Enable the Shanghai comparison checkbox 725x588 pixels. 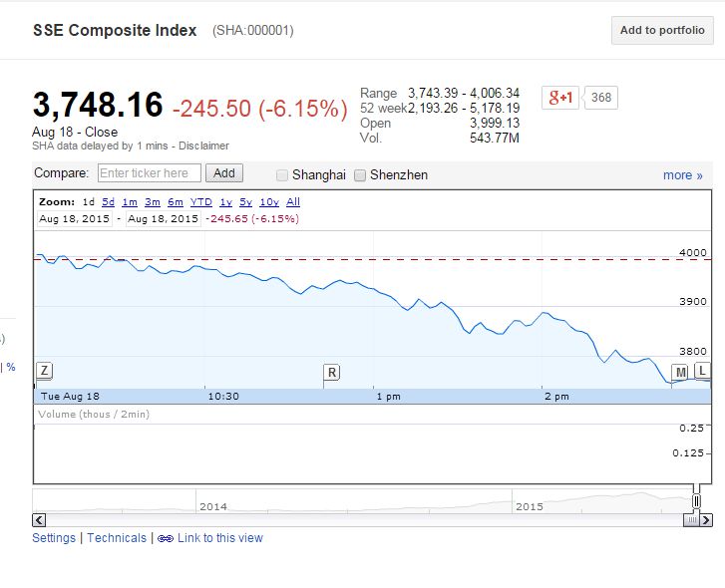(x=282, y=175)
